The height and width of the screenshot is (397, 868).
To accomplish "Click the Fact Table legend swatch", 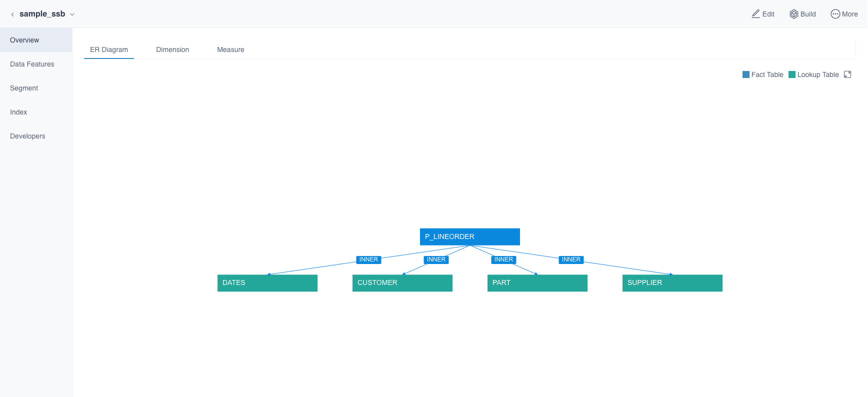I will pyautogui.click(x=746, y=74).
